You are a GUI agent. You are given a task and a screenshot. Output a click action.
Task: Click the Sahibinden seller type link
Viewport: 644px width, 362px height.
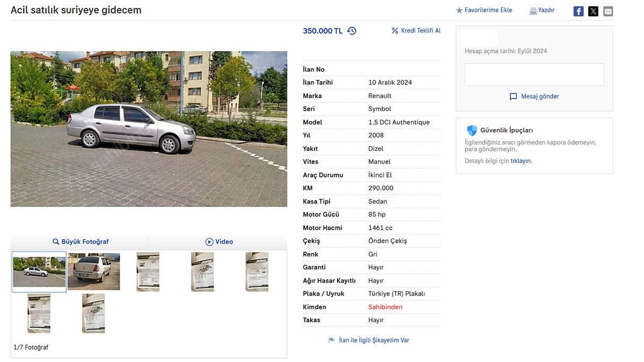click(385, 307)
